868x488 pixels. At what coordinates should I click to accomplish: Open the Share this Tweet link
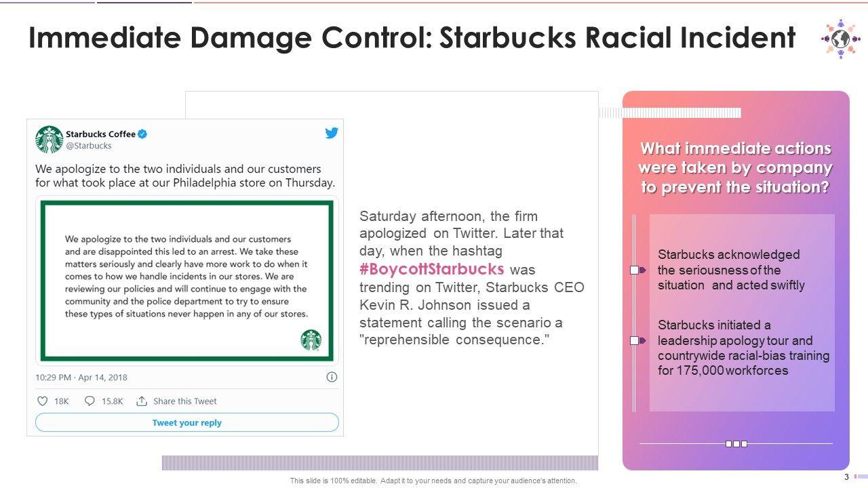(185, 401)
